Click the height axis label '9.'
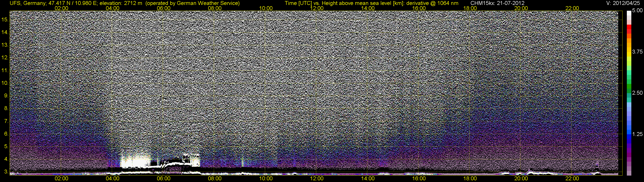The width and height of the screenshot is (644, 182). 6,96
